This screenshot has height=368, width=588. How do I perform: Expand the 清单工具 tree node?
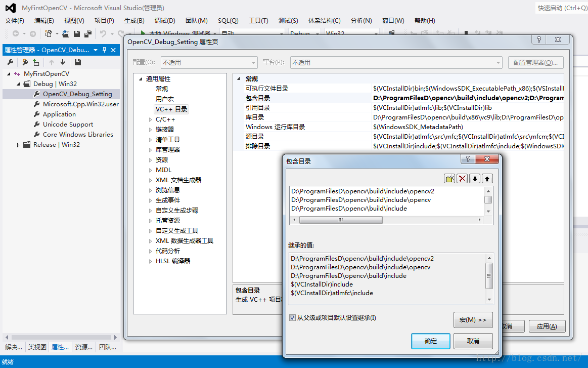point(150,140)
